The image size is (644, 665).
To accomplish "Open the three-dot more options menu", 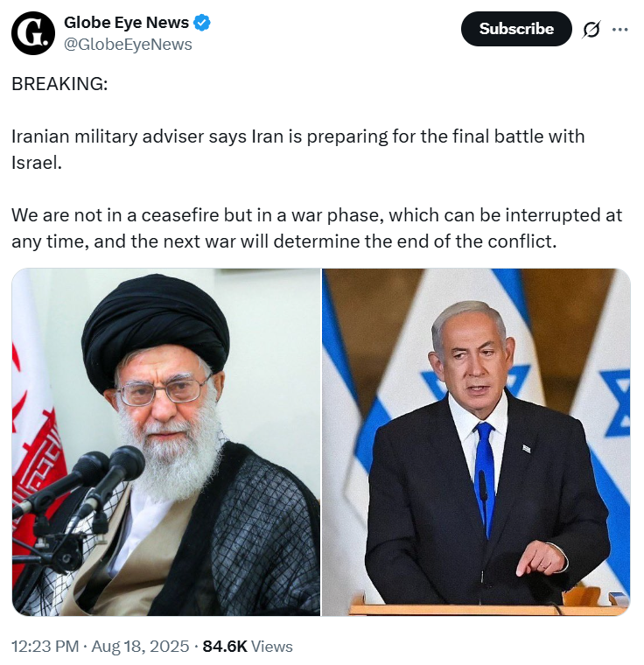I will pos(619,29).
